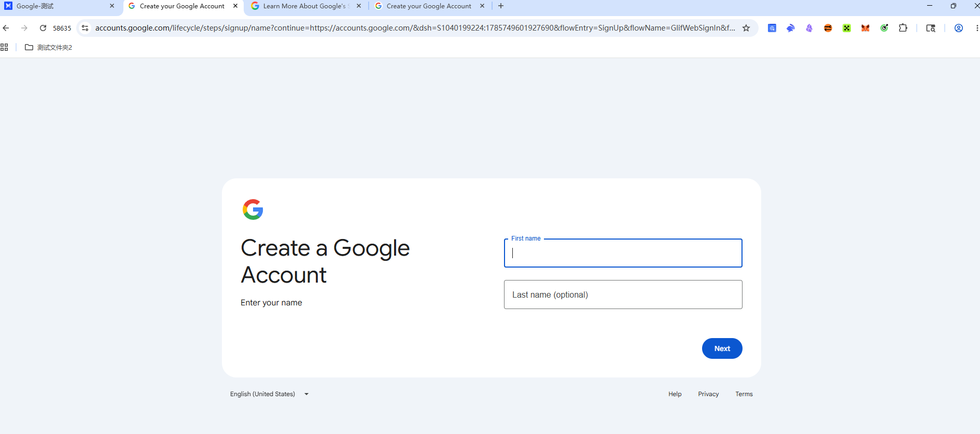
Task: Open the 测试文件夹2 bookmark folder
Action: 49,47
